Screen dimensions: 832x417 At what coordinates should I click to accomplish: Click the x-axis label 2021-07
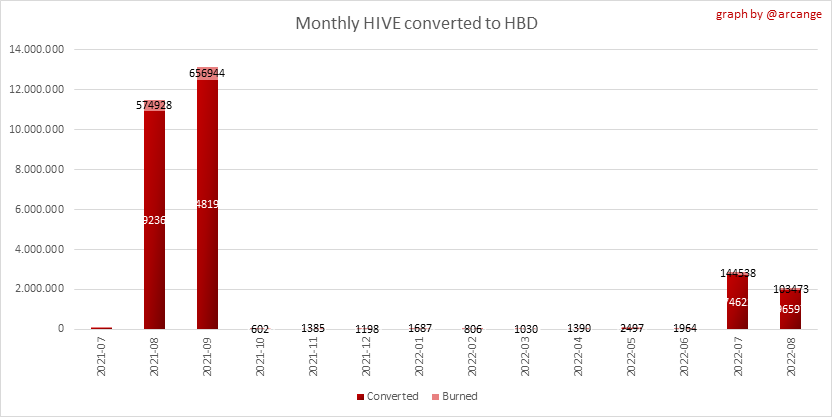(x=101, y=357)
